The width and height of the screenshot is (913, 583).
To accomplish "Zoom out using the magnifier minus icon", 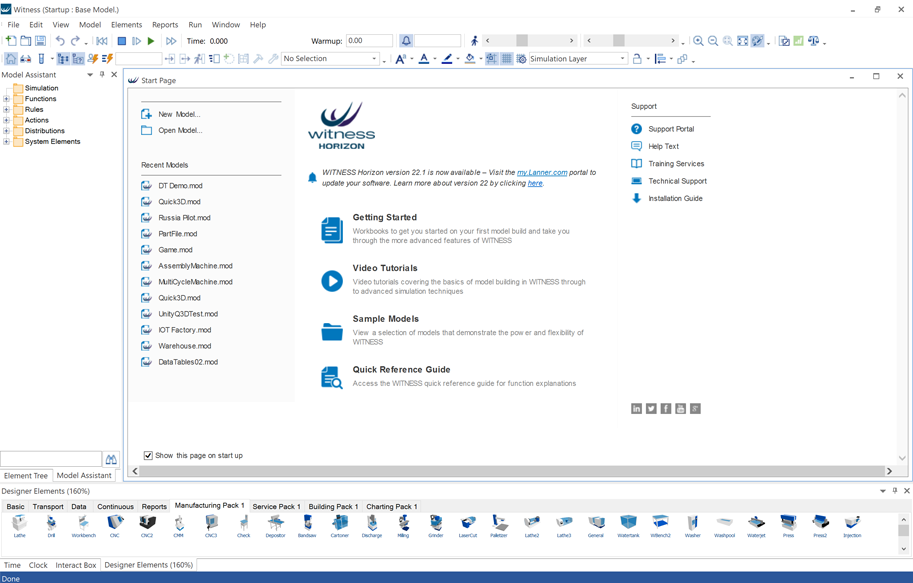I will point(713,41).
